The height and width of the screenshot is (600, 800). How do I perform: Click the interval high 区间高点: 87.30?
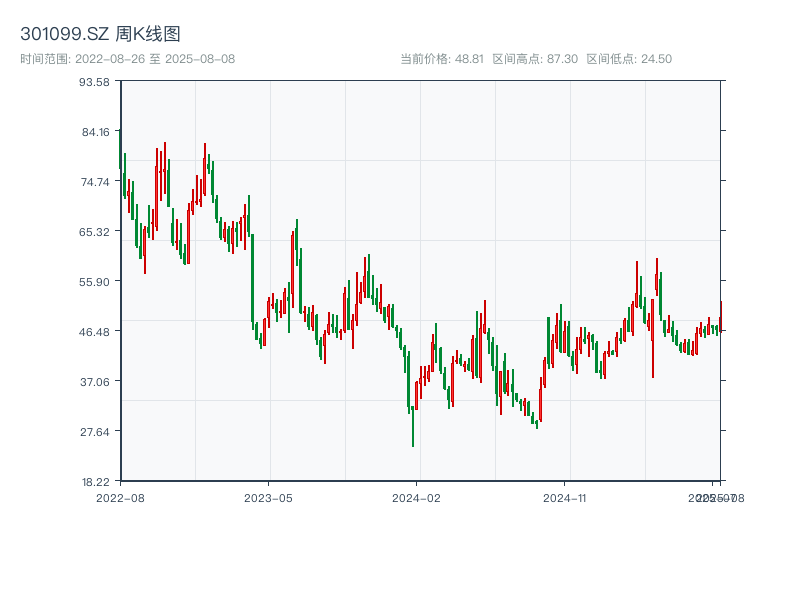(535, 59)
